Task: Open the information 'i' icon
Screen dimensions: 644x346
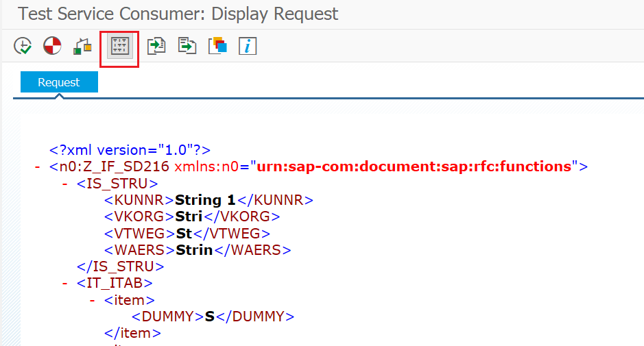Action: pos(248,45)
